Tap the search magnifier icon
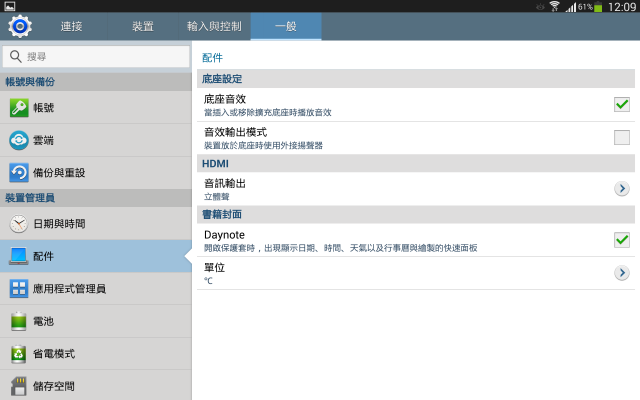 16,56
